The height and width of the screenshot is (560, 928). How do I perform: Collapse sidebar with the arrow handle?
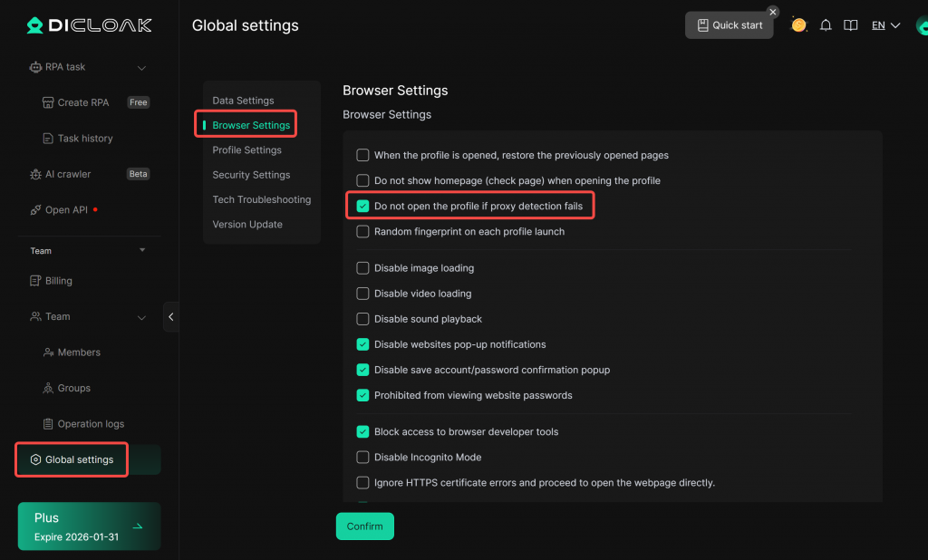(x=170, y=317)
